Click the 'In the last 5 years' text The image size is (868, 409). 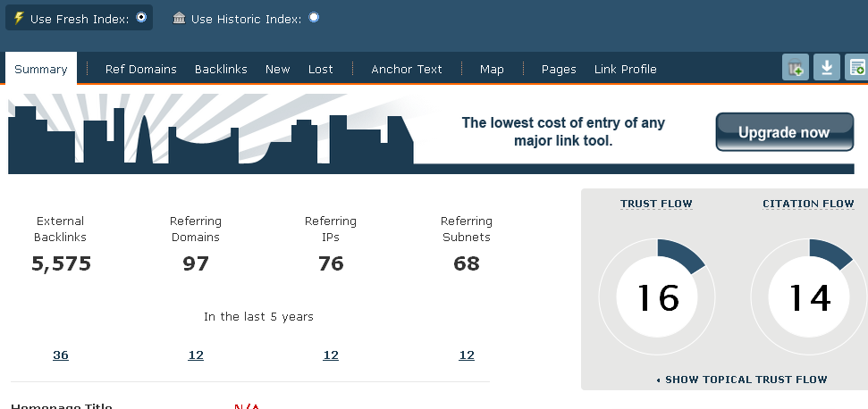pyautogui.click(x=258, y=317)
